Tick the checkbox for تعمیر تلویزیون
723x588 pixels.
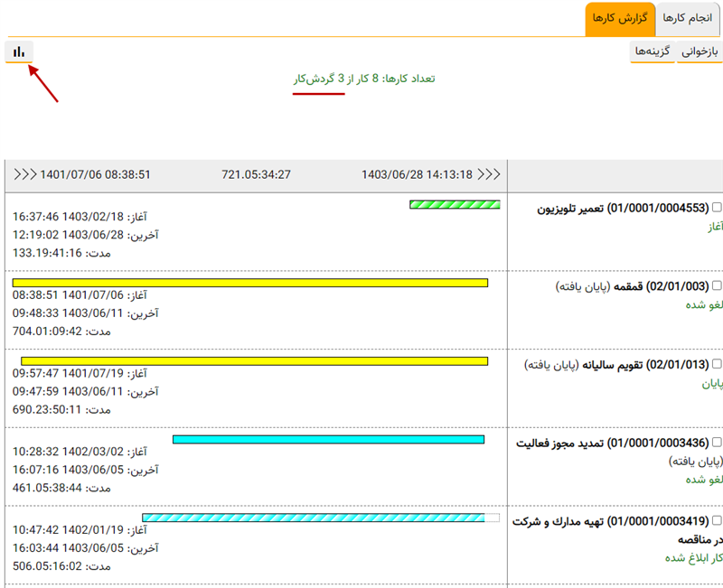(x=718, y=209)
